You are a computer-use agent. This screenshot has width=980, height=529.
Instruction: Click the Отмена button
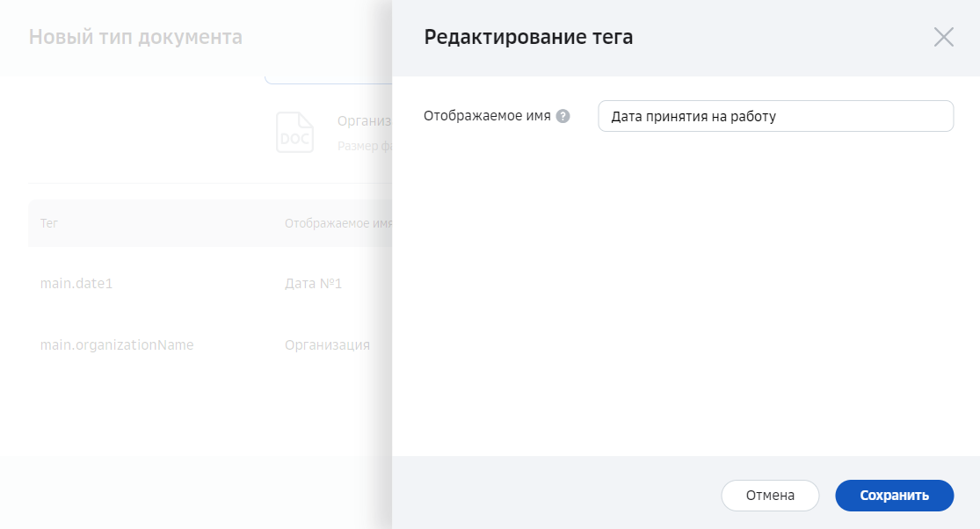tap(770, 496)
